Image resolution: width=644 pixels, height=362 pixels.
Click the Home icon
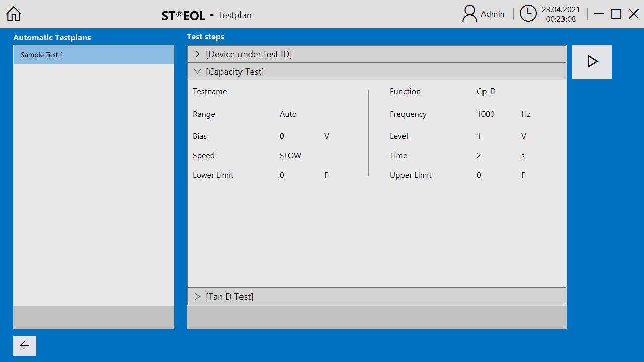(14, 14)
